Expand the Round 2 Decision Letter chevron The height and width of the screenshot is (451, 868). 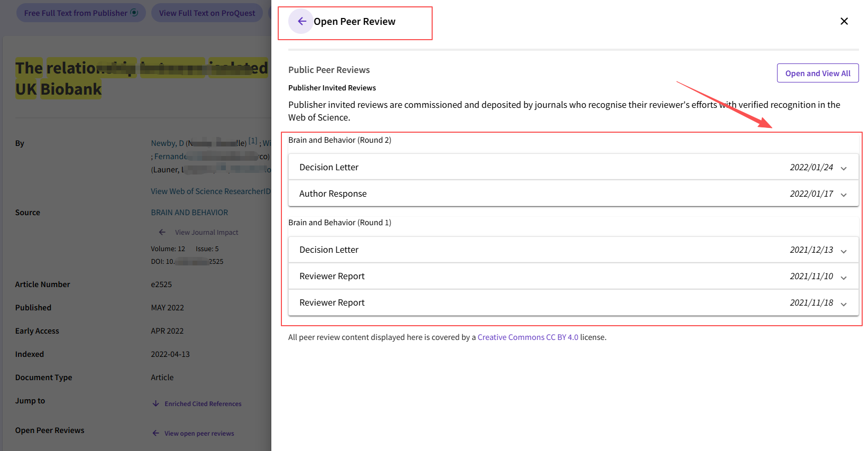tap(844, 168)
